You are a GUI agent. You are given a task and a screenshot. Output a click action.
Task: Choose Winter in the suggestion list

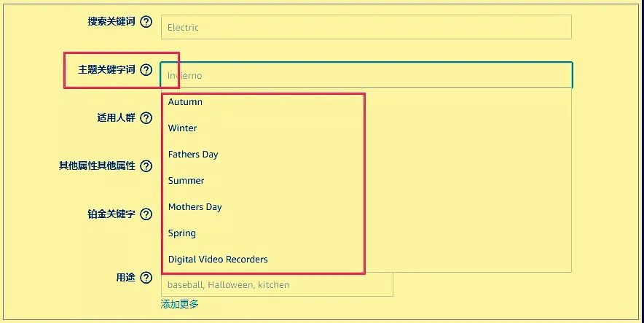tap(182, 128)
